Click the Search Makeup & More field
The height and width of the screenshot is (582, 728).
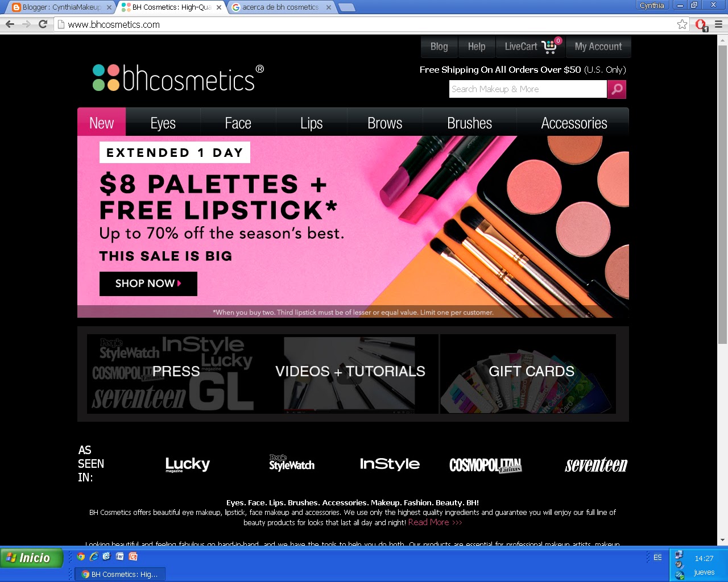pos(528,89)
